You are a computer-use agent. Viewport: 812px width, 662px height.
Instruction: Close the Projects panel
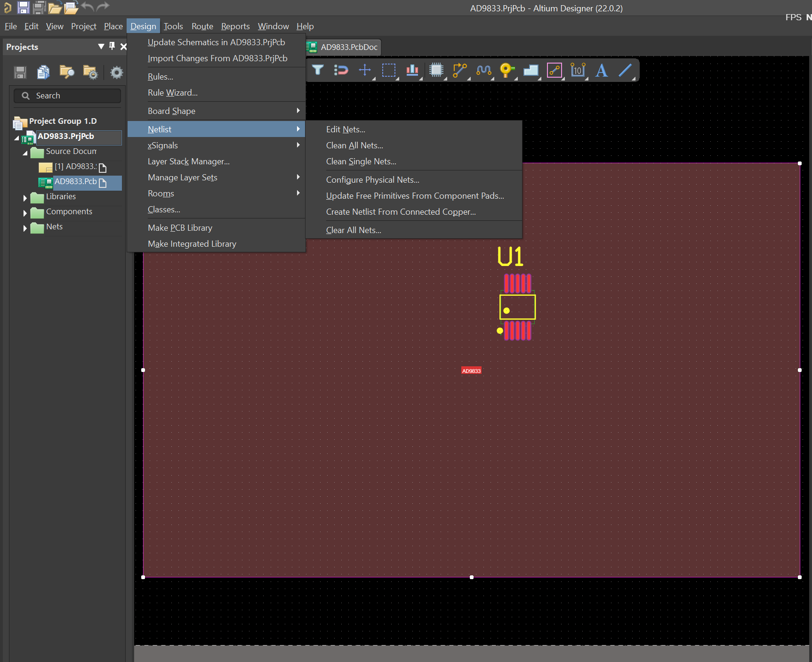(x=123, y=46)
